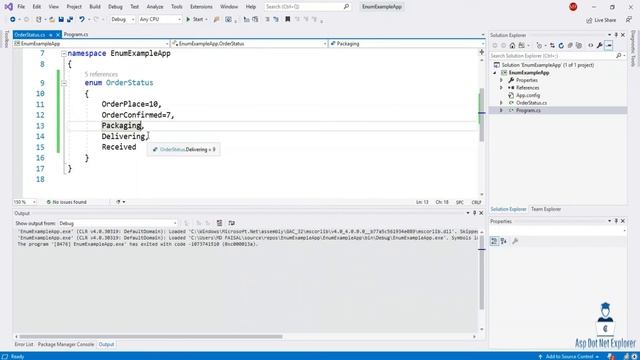
Task: Collapse the enum OrderStatus code block
Action: [64, 83]
